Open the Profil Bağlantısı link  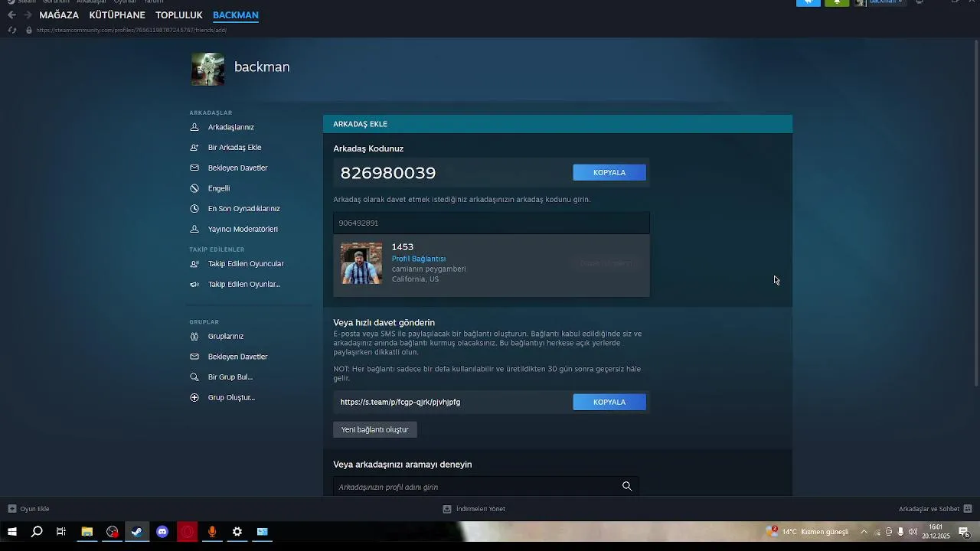(419, 259)
